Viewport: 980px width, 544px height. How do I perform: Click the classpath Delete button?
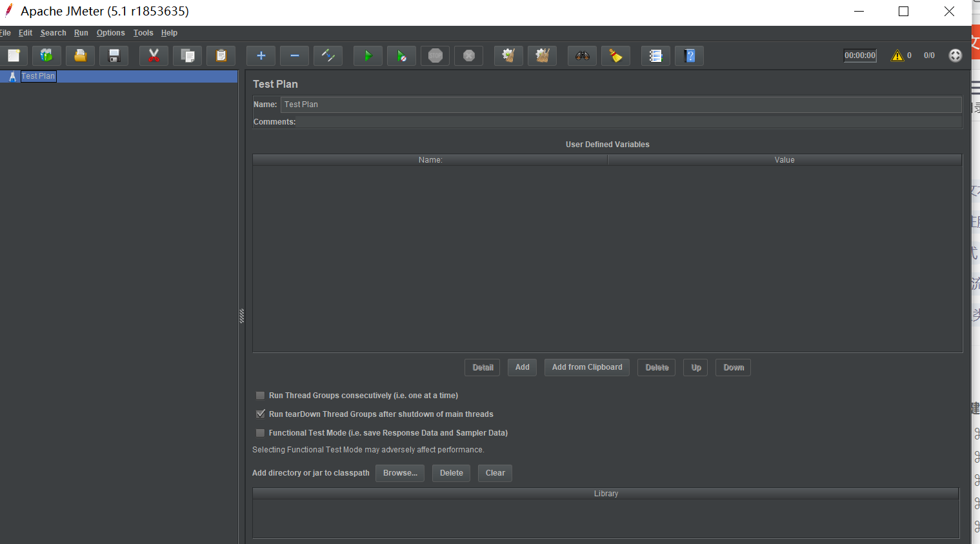pos(452,473)
